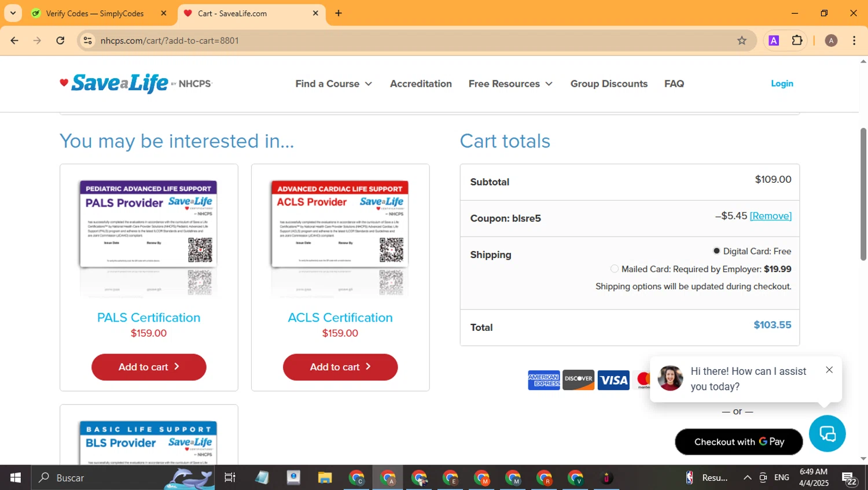The width and height of the screenshot is (868, 490).
Task: Bookmark this page with the star icon
Action: (742, 40)
